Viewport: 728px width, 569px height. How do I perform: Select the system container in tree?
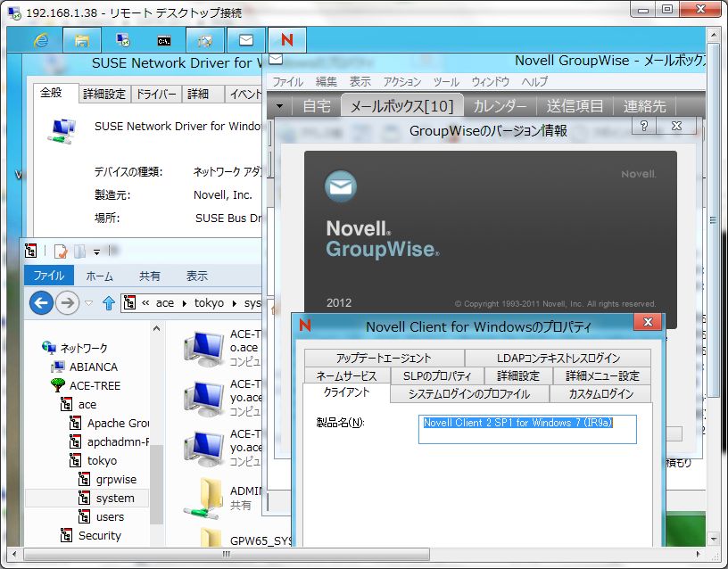106,498
